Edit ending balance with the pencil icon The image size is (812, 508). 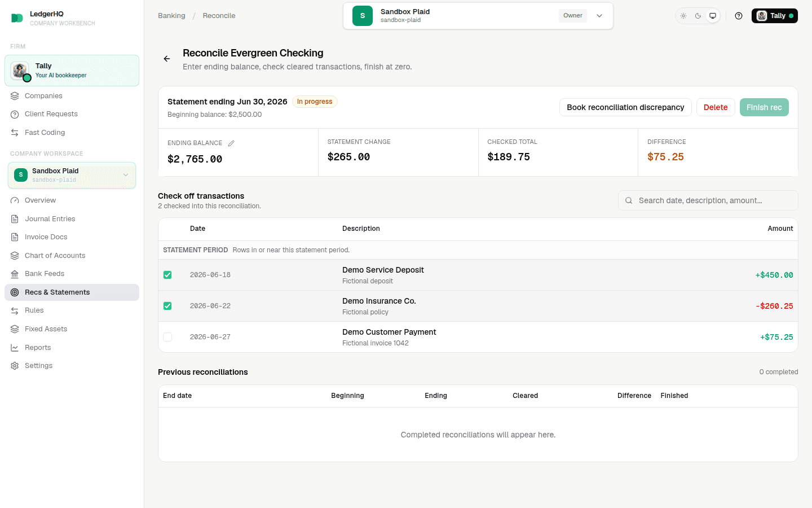[231, 143]
